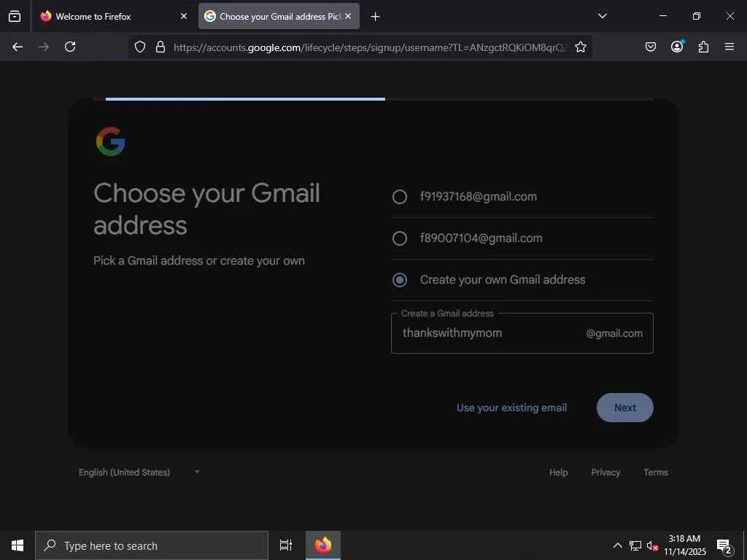This screenshot has width=747, height=560.
Task: Open Firefox account profile icon
Action: [x=677, y=46]
